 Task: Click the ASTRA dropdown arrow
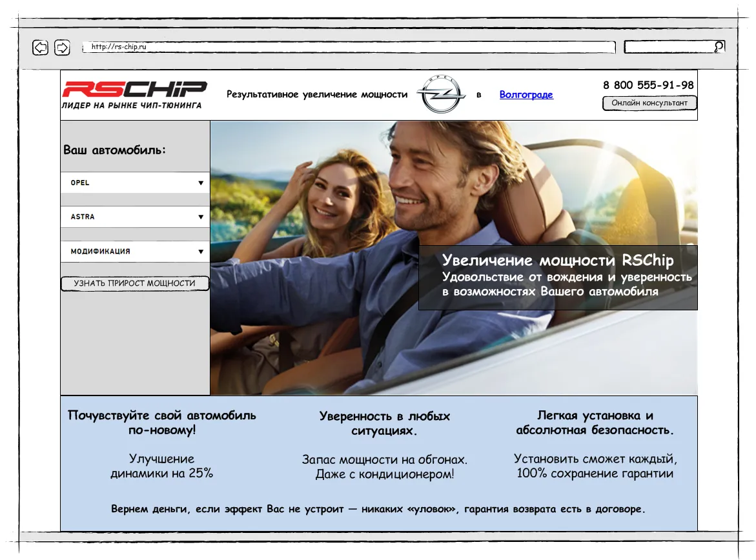coord(201,217)
